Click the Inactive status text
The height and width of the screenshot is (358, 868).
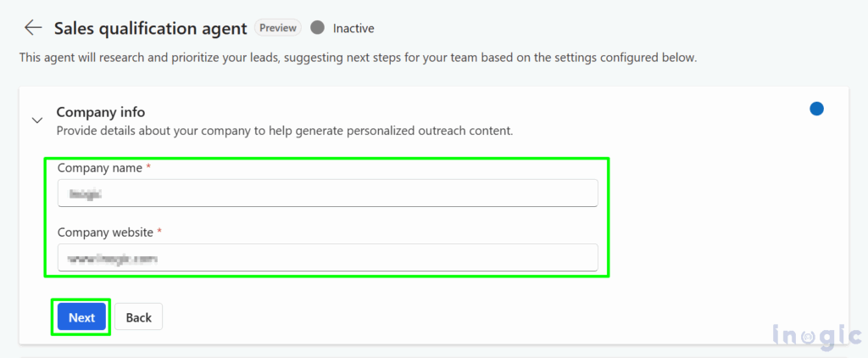click(353, 28)
